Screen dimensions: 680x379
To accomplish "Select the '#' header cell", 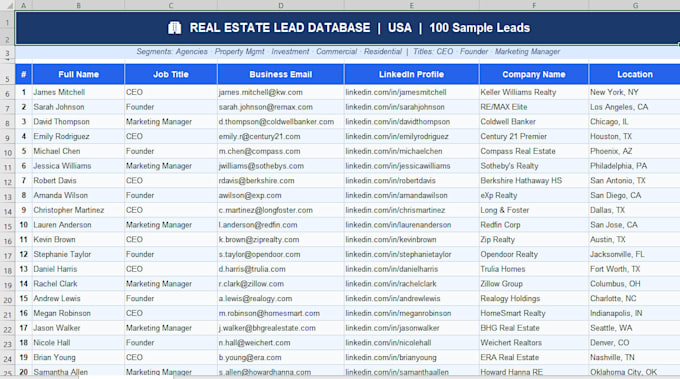I will coord(23,74).
